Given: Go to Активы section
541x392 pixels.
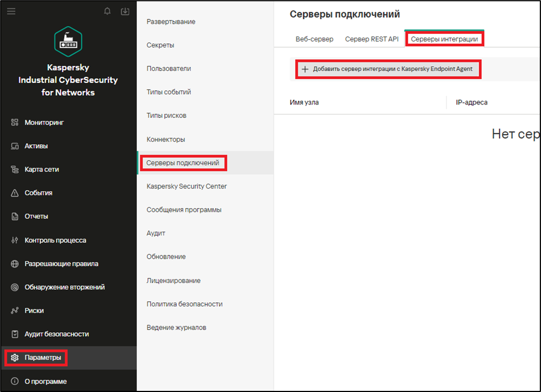Looking at the screenshot, I should click(x=36, y=146).
